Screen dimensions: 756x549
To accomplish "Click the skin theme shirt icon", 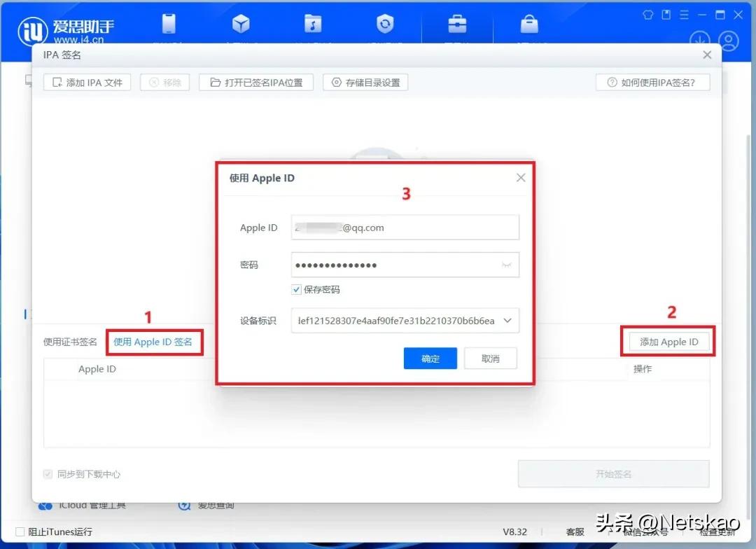I will [648, 15].
